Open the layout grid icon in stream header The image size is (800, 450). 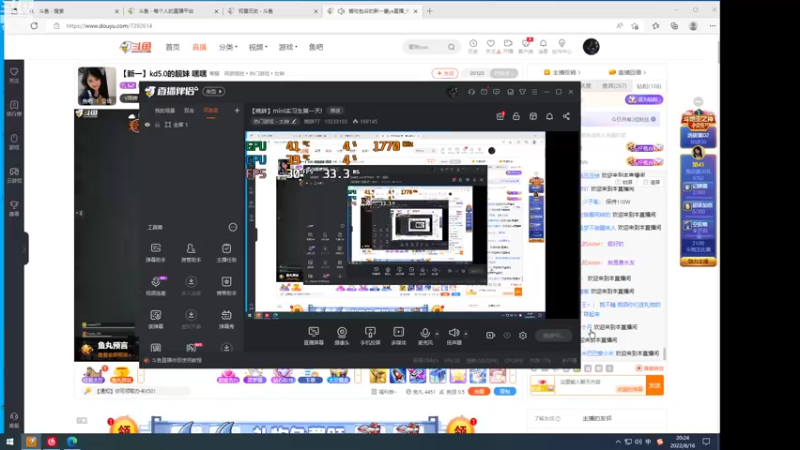[533, 116]
